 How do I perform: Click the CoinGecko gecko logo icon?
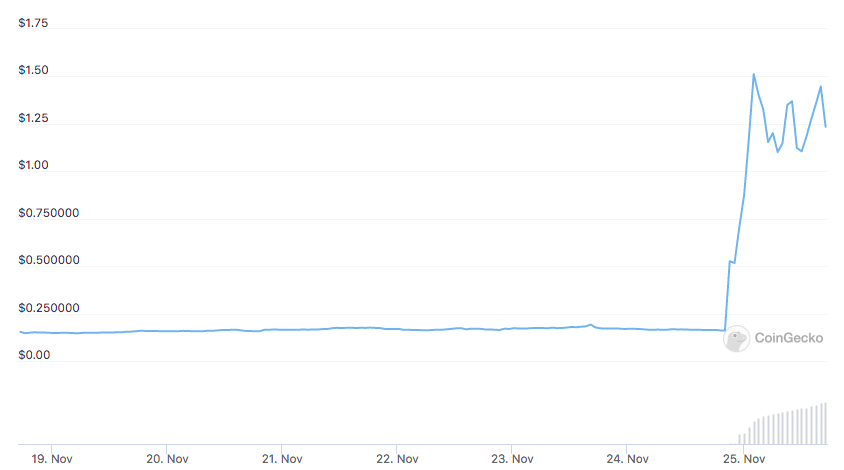(x=737, y=338)
